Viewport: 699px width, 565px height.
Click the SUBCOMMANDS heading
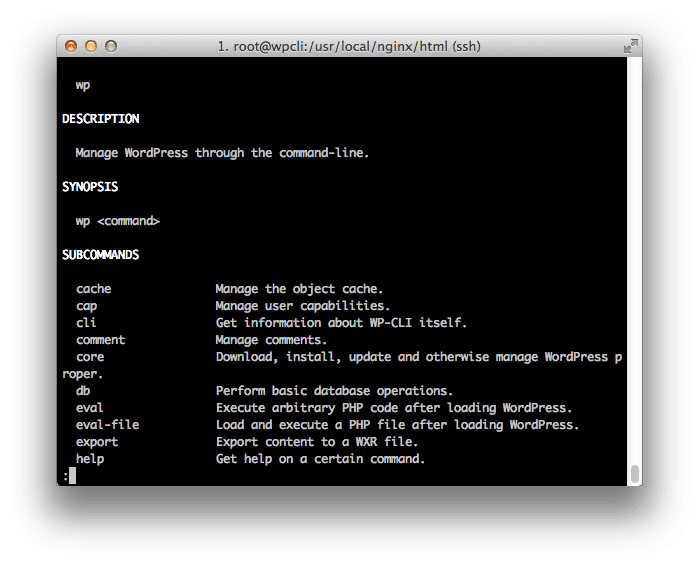pyautogui.click(x=101, y=255)
